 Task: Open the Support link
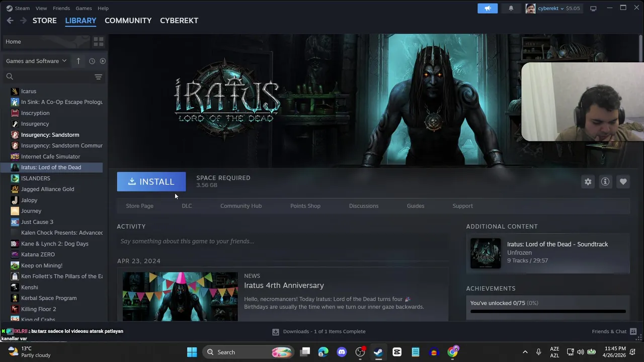pyautogui.click(x=462, y=206)
